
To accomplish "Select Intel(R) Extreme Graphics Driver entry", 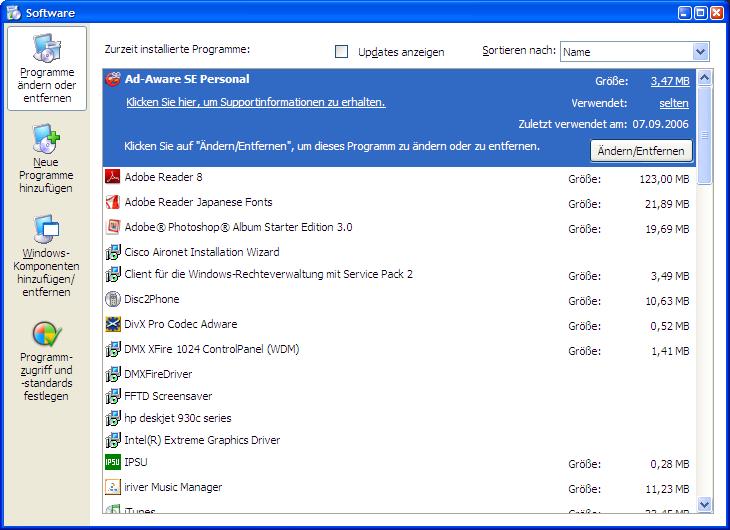I will coord(202,440).
